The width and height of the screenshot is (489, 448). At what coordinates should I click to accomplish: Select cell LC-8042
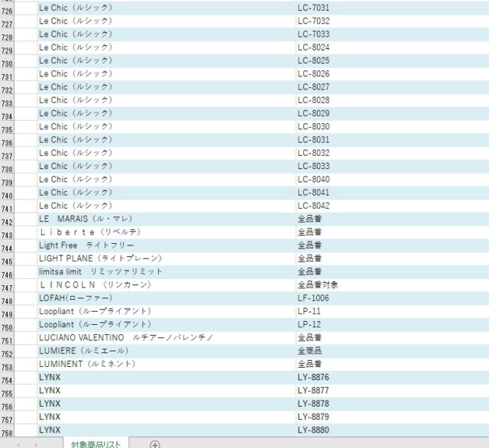pyautogui.click(x=392, y=206)
